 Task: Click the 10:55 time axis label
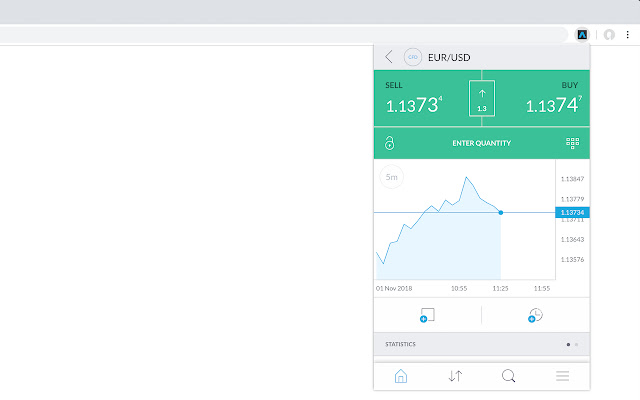click(x=459, y=289)
